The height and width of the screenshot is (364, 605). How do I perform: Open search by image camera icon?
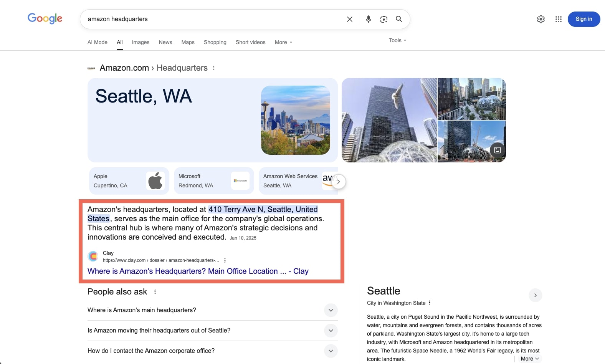(384, 19)
